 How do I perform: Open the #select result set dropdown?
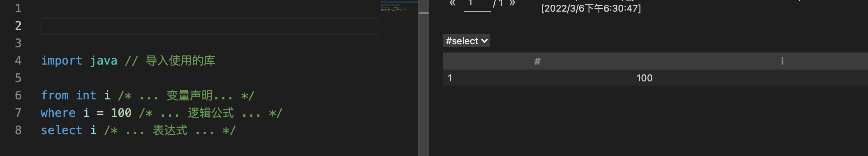[x=467, y=41]
